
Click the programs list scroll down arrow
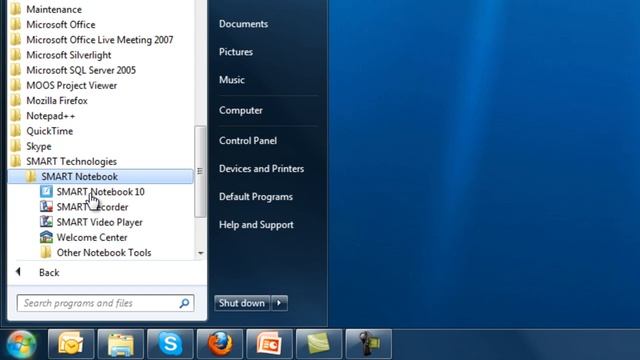pyautogui.click(x=200, y=253)
